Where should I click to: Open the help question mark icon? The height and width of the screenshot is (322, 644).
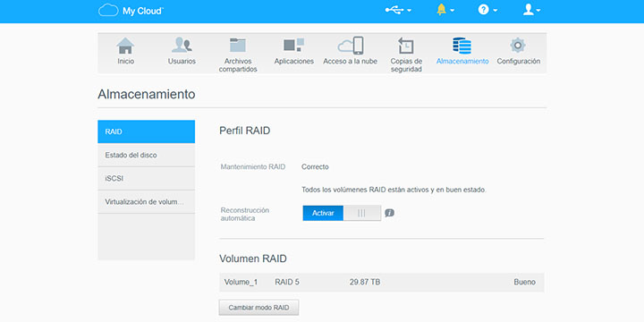484,10
